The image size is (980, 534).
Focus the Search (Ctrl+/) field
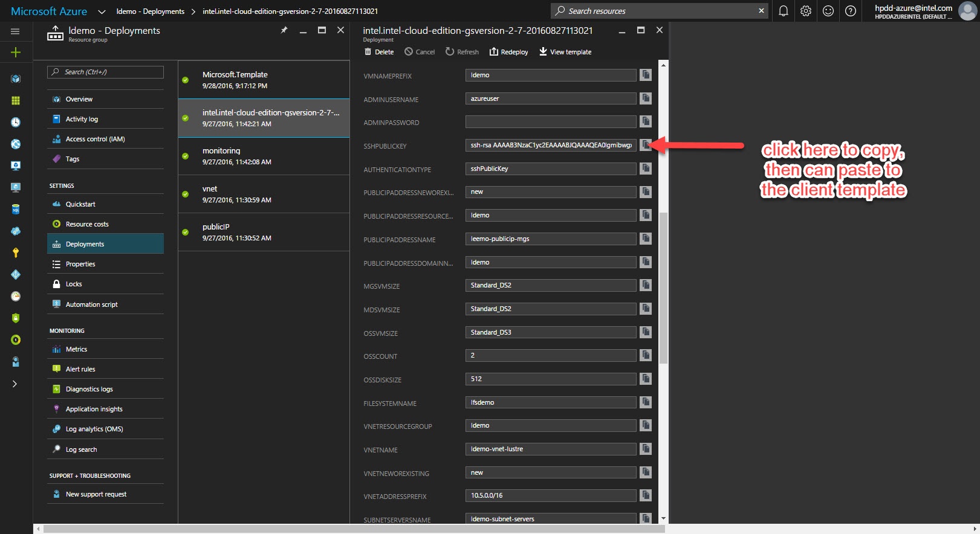click(105, 72)
